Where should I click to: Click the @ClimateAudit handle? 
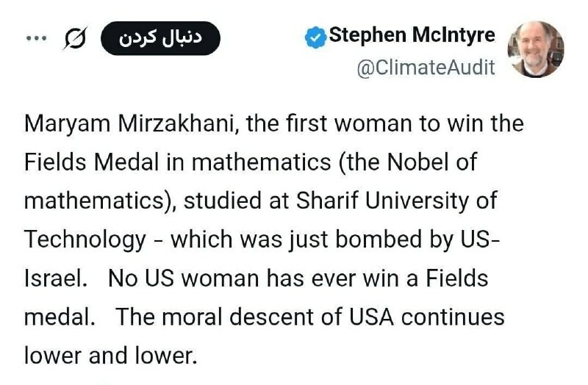(426, 68)
